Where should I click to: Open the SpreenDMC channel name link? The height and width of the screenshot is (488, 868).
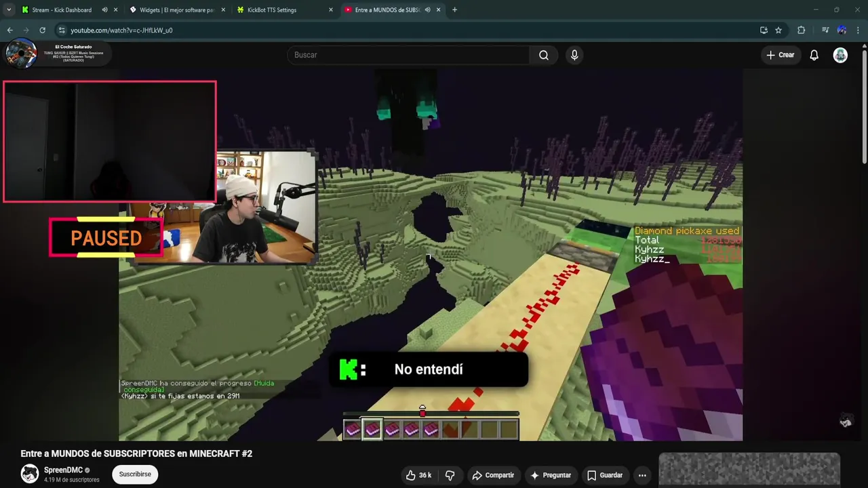63,470
